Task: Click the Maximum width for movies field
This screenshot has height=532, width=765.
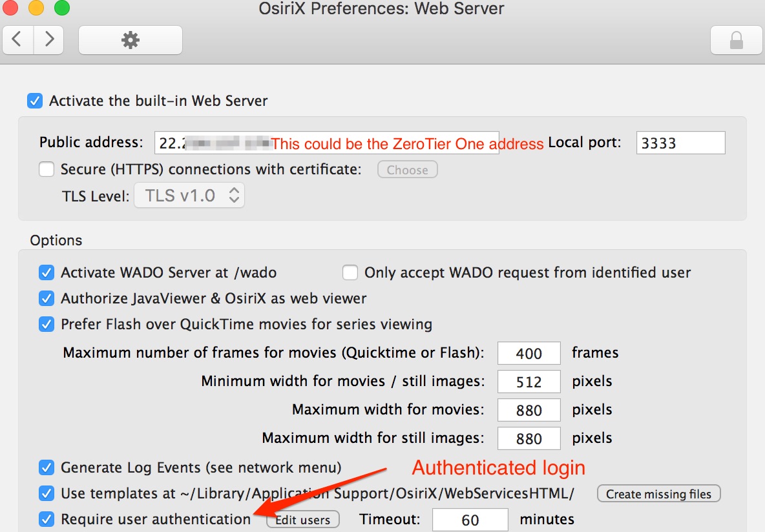Action: click(x=529, y=409)
